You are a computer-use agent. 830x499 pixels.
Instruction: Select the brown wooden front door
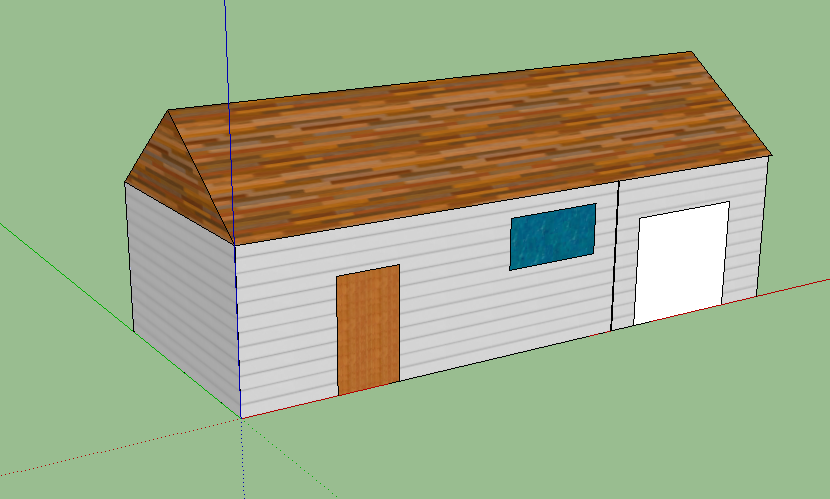[x=368, y=329]
